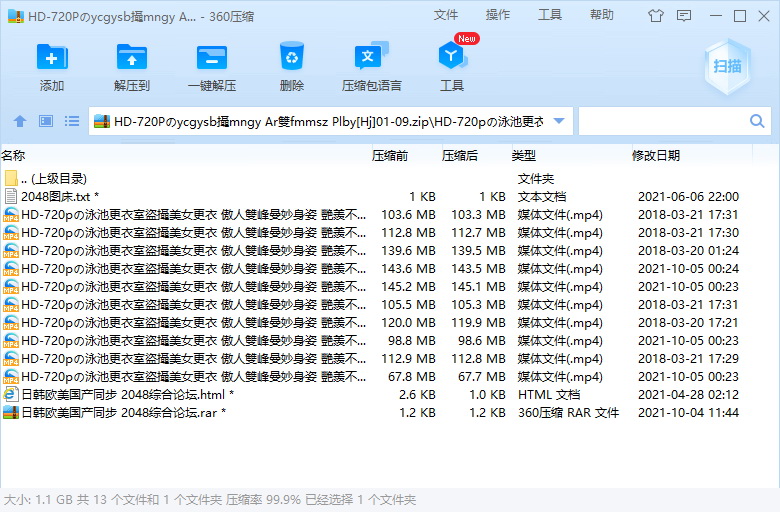The height and width of the screenshot is (512, 780).
Task: Click the 扫描 scan hexagon button
Action: pos(727,66)
